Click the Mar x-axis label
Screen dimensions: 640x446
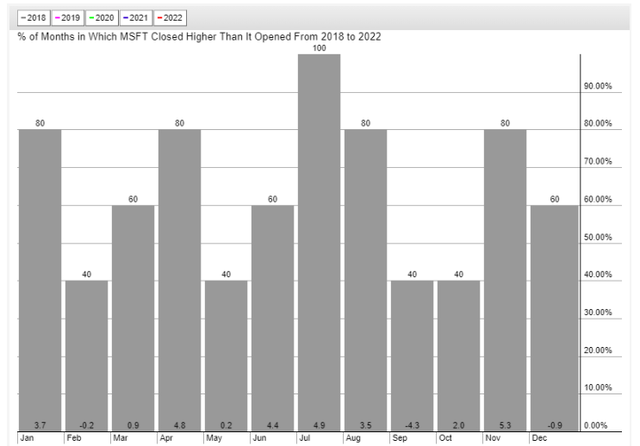pos(120,438)
